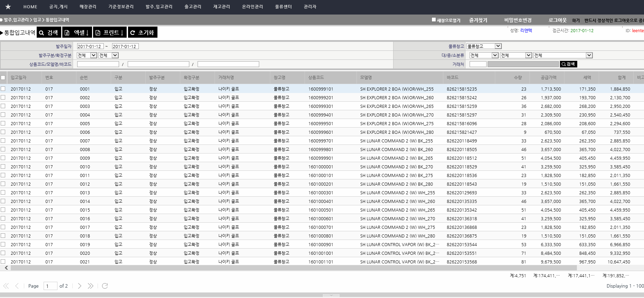Check the row with 순번 0001

3,89
